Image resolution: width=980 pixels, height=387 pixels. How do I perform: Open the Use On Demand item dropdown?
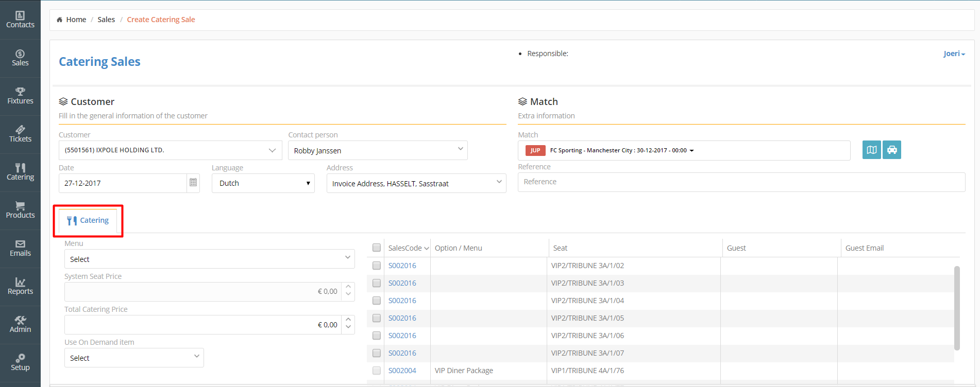(134, 358)
